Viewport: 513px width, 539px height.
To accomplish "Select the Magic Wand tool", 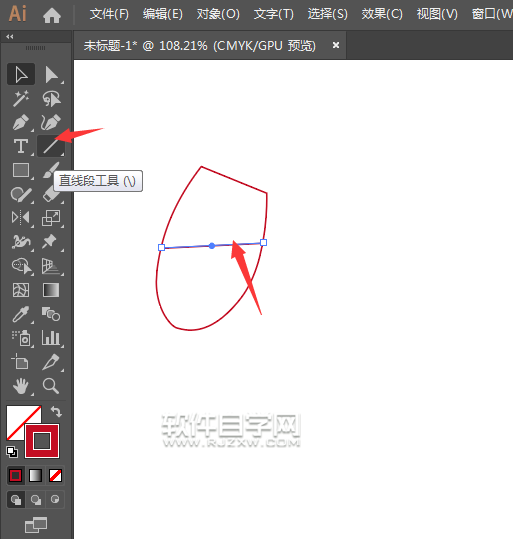I will tap(21, 99).
